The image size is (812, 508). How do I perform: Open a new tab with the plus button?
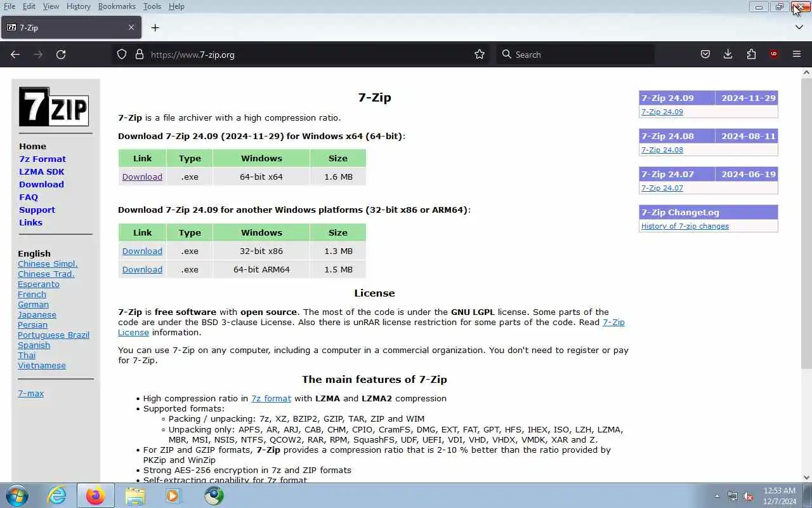[x=155, y=27]
